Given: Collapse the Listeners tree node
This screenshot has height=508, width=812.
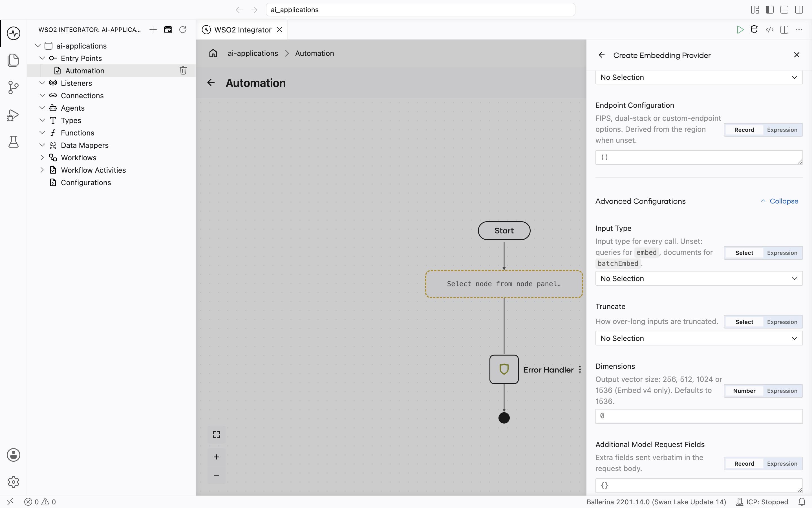Looking at the screenshot, I should point(42,83).
